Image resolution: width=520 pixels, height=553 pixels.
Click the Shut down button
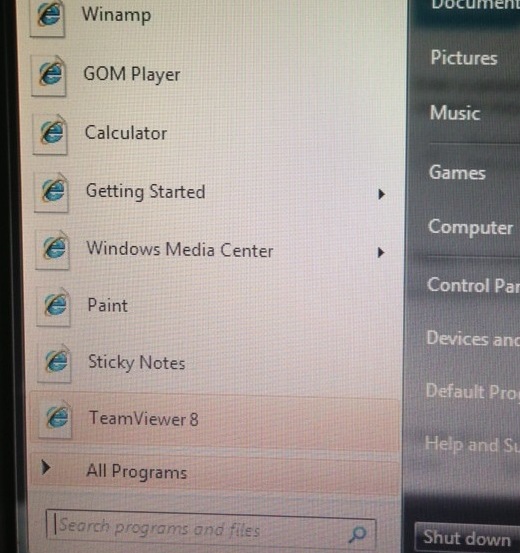[x=467, y=538]
